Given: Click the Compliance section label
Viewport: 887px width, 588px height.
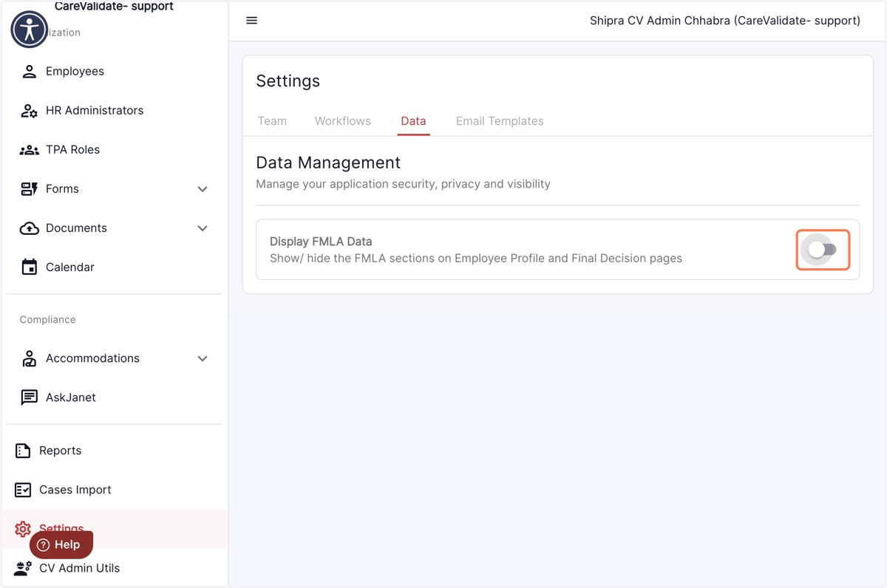Looking at the screenshot, I should pos(47,320).
